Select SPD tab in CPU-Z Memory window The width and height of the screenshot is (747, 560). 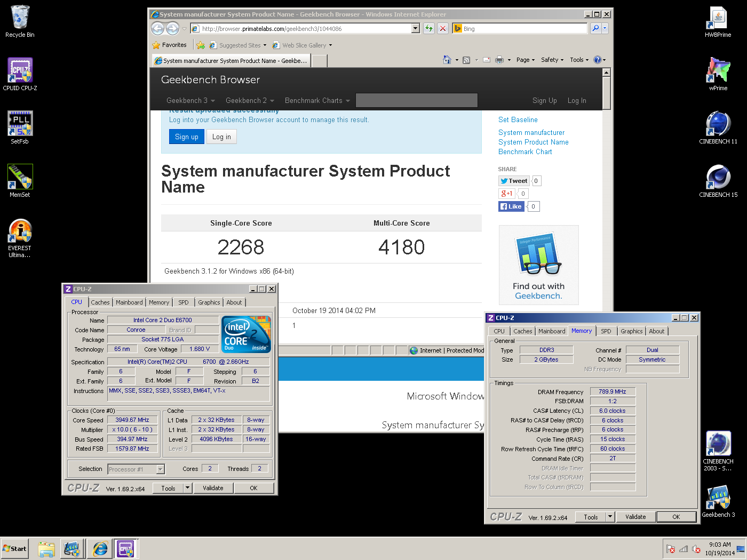(x=606, y=331)
